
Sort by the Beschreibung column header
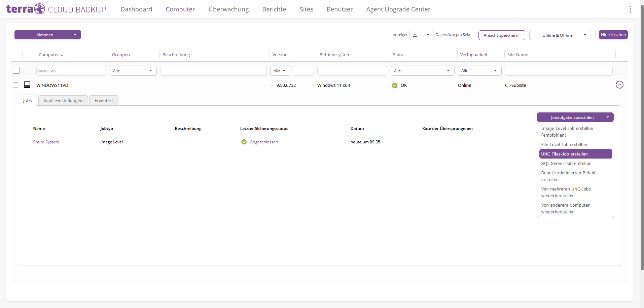176,55
